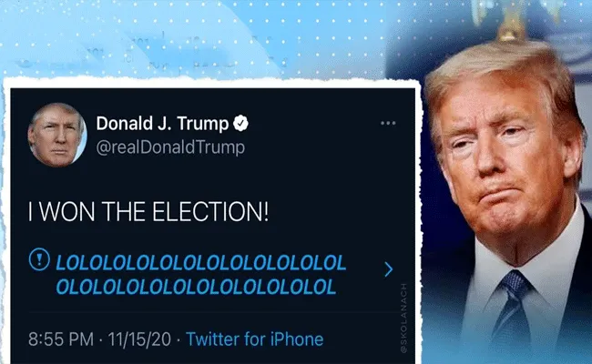Viewport: 592px width, 364px height.
Task: Click the circled exclamation warning icon
Action: tap(39, 259)
